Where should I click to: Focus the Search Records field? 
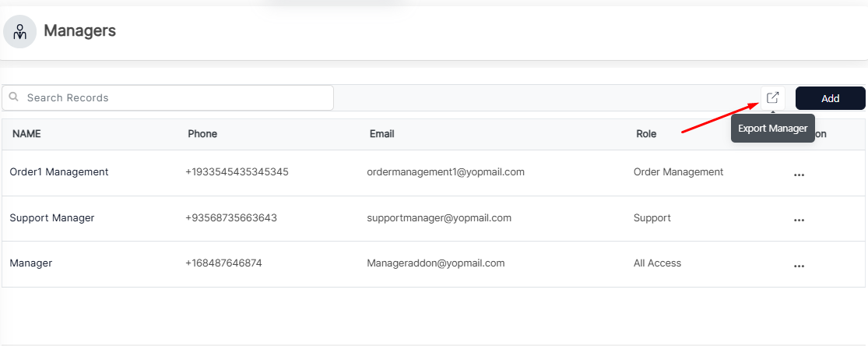(x=167, y=97)
